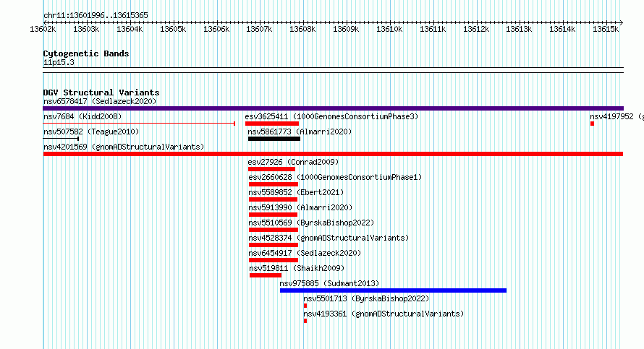Open nsv5861773 (Almarri2020) variant label
This screenshot has height=349, width=644.
tap(300, 132)
